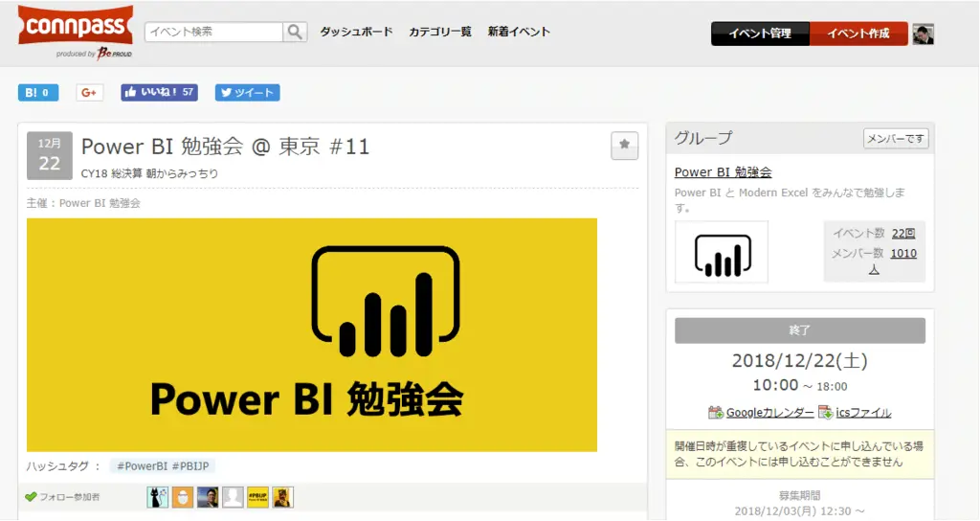This screenshot has width=980, height=521.
Task: Click the third participant photo avatar
Action: 208,497
